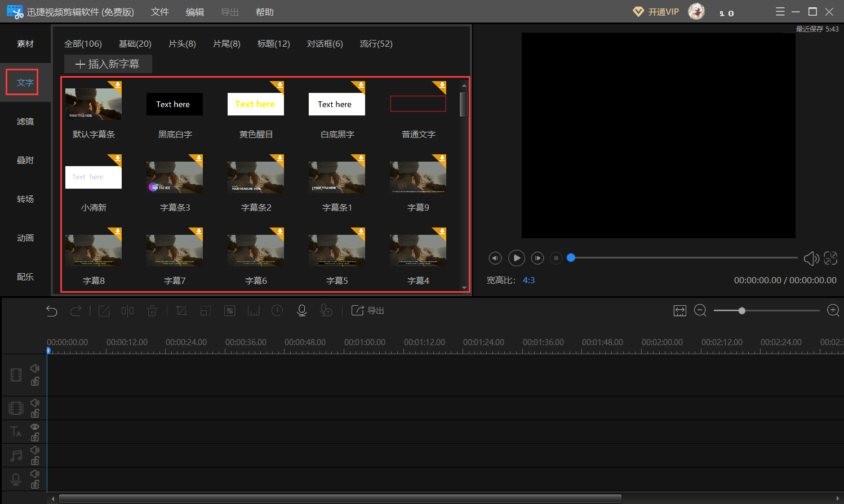The height and width of the screenshot is (504, 844).
Task: Zoom out the timeline with minus icon
Action: [700, 311]
